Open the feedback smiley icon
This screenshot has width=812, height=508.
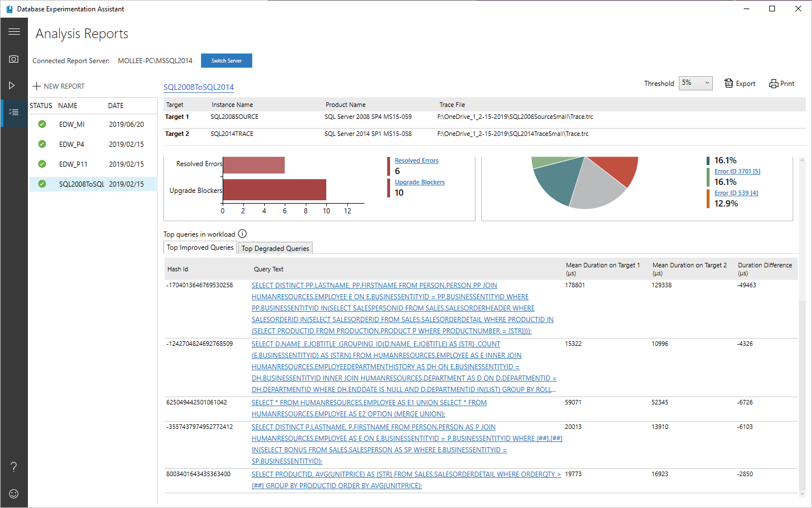14,494
